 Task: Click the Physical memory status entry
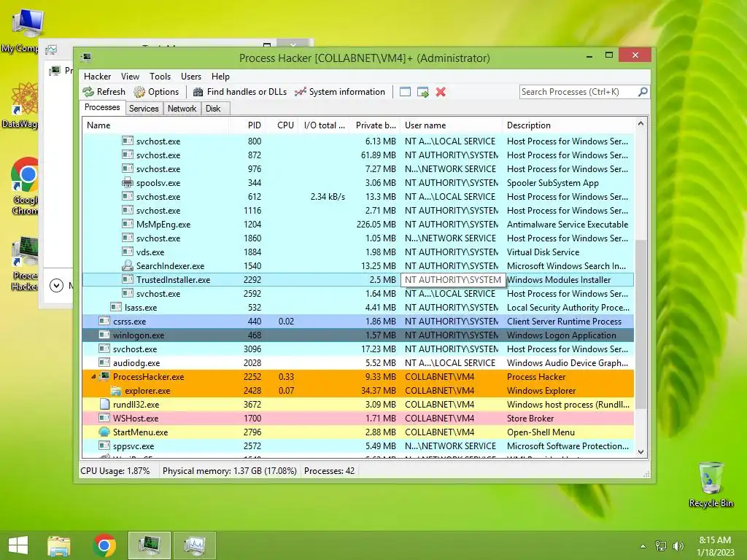[x=230, y=471]
